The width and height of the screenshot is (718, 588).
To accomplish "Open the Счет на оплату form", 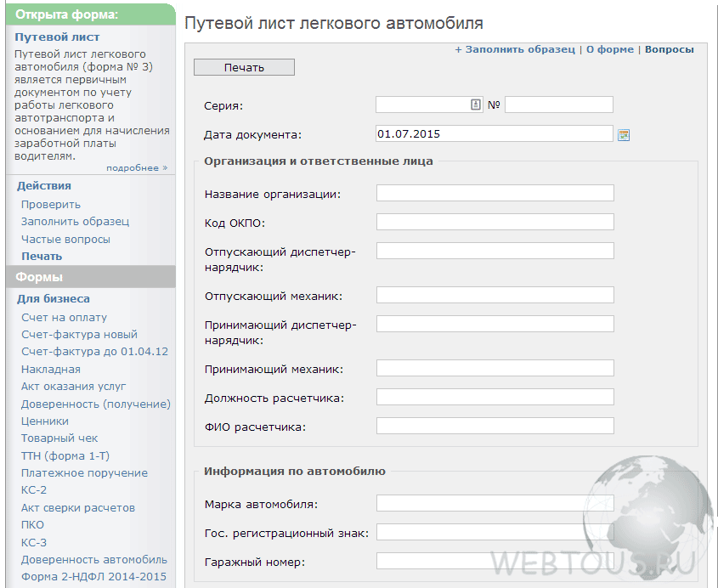I will pos(64,317).
